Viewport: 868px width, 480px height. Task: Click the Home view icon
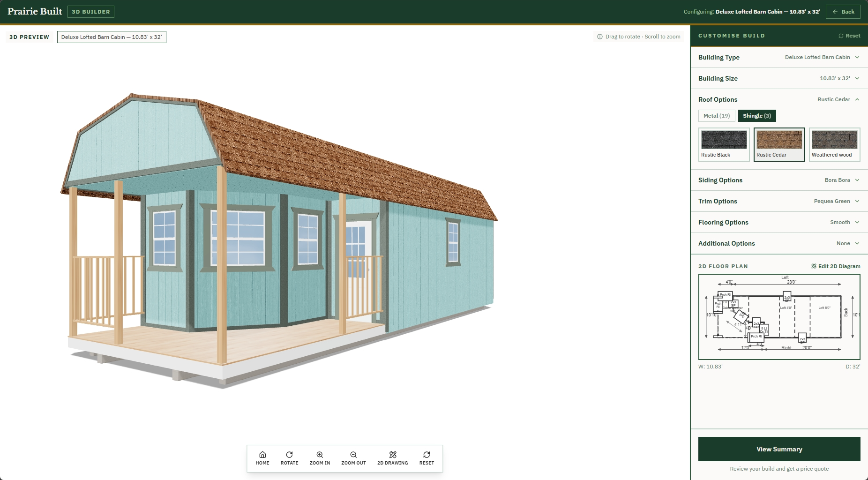(262, 455)
